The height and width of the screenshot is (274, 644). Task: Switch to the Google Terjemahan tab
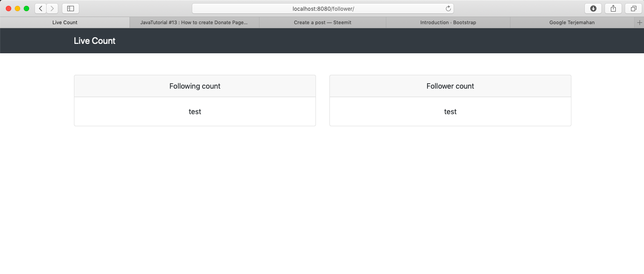coord(572,22)
